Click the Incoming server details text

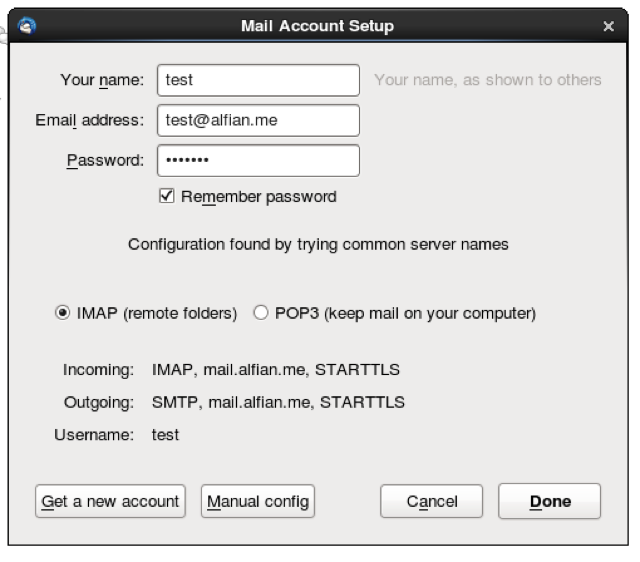click(276, 370)
